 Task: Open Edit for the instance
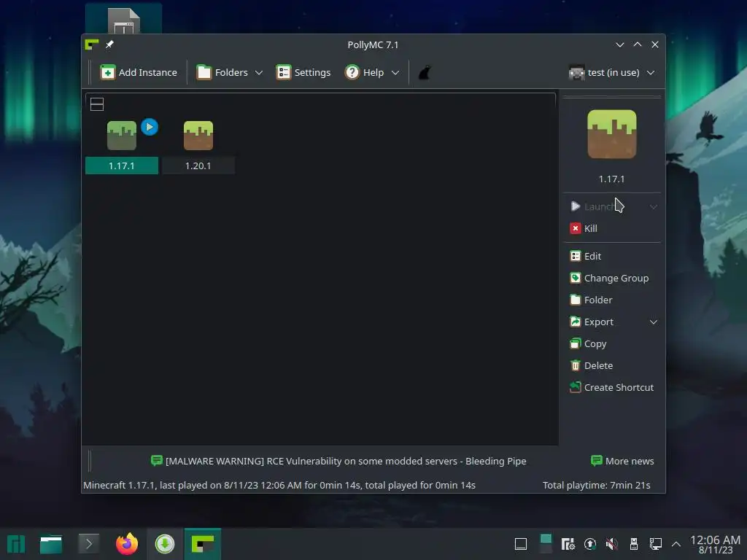(586, 256)
